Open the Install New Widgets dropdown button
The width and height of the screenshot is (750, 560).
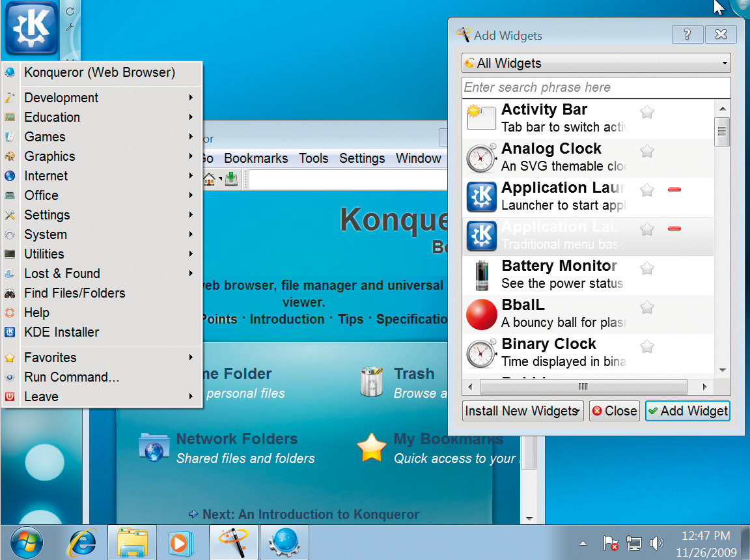point(523,411)
